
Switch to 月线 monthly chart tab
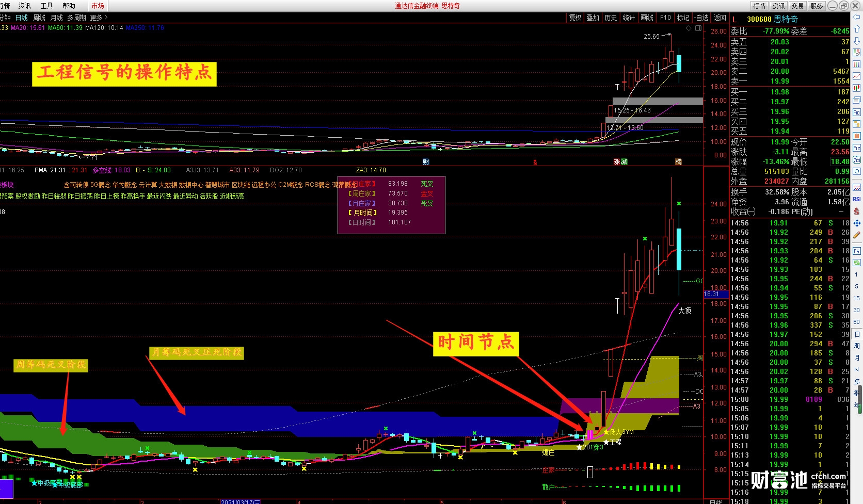click(57, 18)
